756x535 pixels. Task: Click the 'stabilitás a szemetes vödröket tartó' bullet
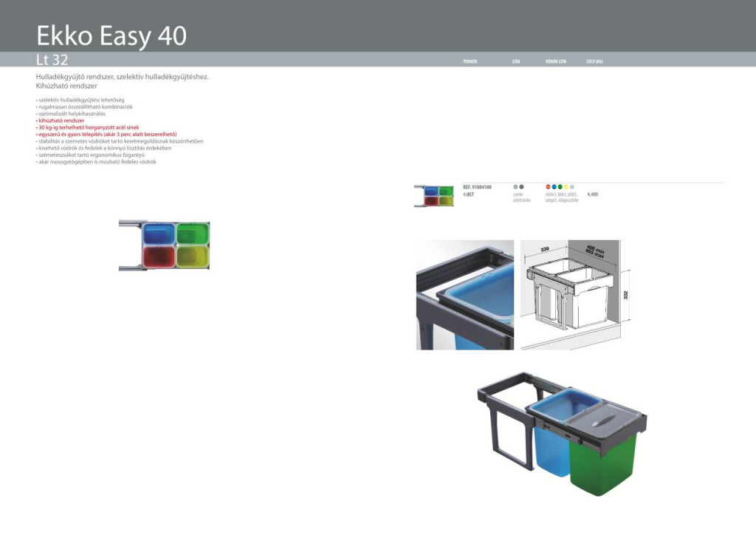coord(120,141)
